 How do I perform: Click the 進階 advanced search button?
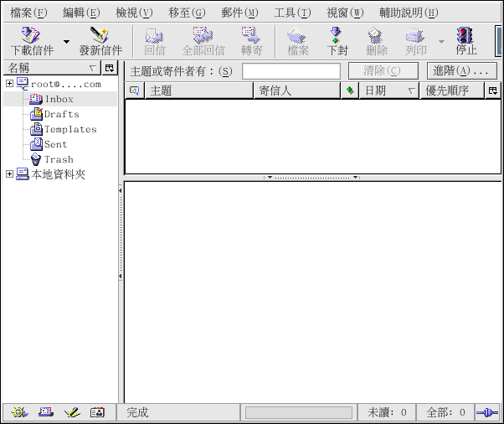[x=460, y=71]
